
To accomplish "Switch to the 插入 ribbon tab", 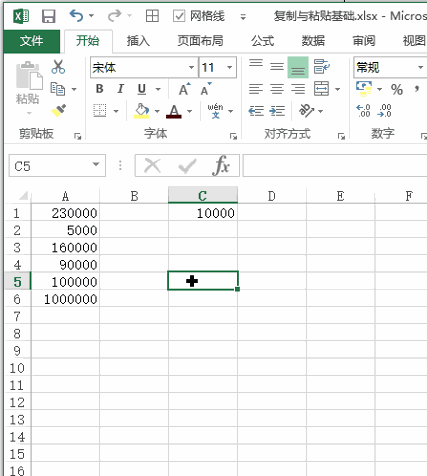I will (x=138, y=41).
